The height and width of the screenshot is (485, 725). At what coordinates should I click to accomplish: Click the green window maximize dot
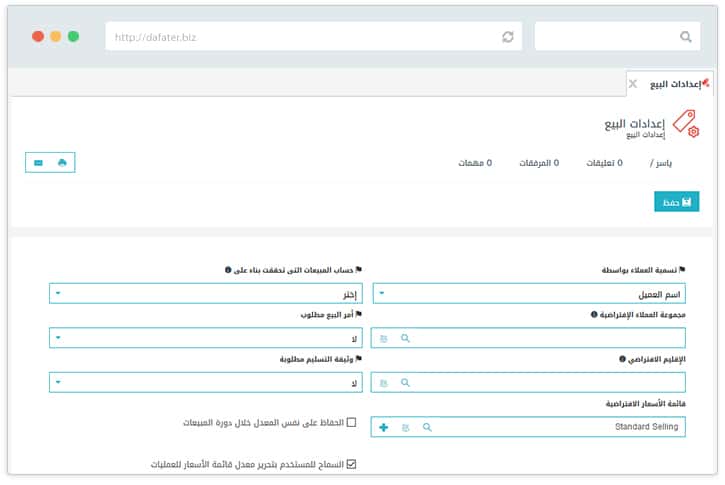point(74,36)
